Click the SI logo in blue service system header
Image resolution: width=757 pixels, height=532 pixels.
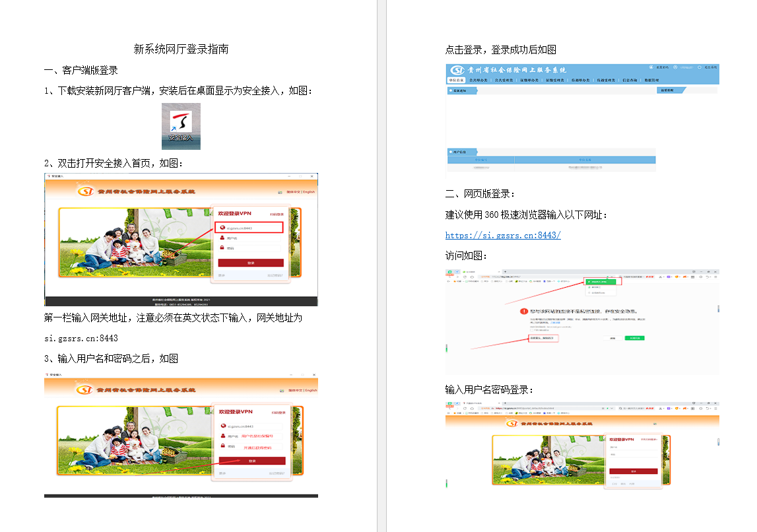457,70
